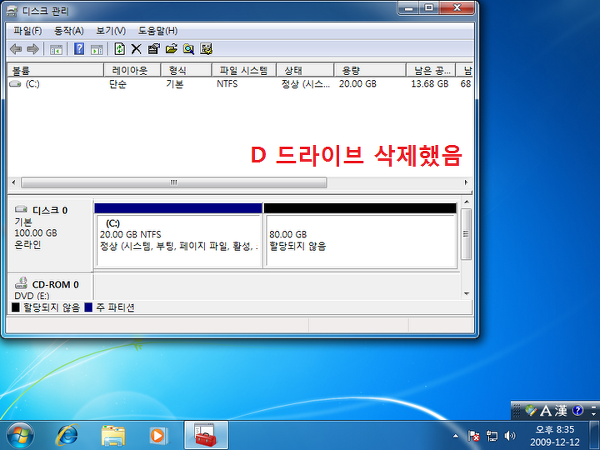Image resolution: width=600 pixels, height=450 pixels.
Task: Click the black 할당되지 않음 legend swatch
Action: click(15, 308)
